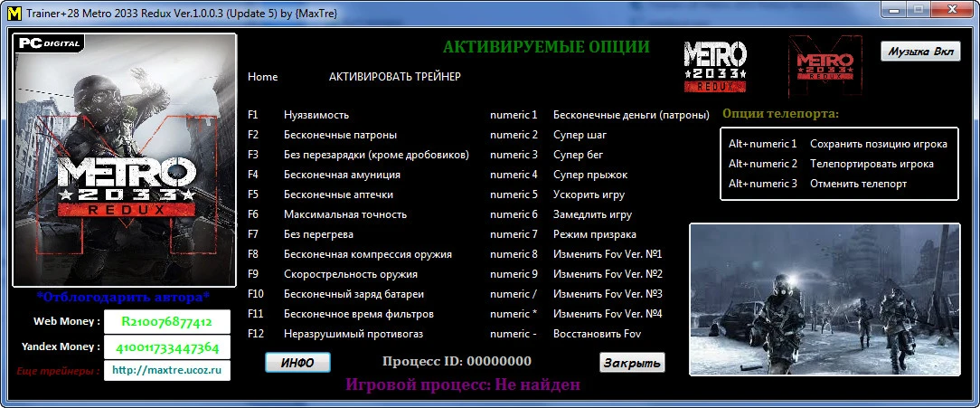Select Бесконечное время фильтров option
980x408 pixels.
click(x=359, y=314)
